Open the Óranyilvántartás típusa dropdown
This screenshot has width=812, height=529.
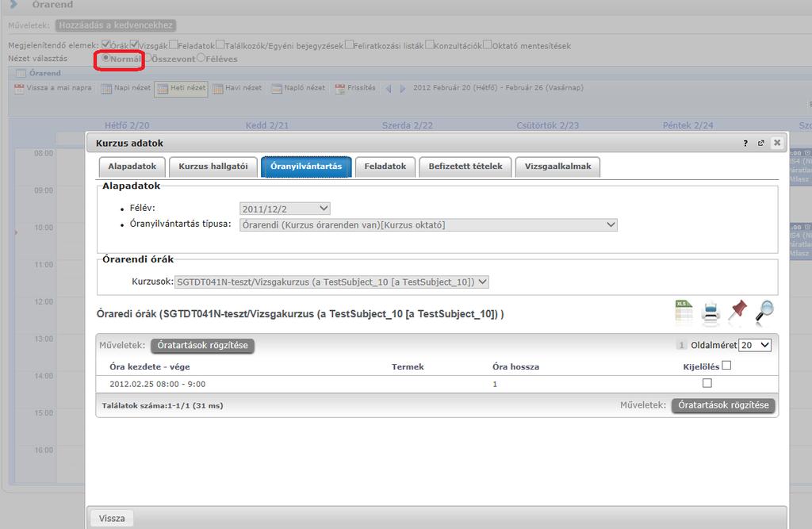tap(428, 225)
